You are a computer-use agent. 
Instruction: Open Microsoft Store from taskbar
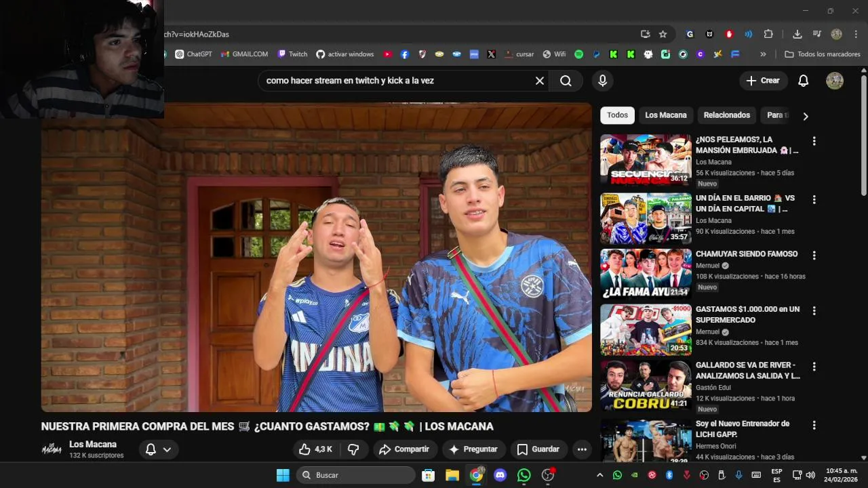click(x=429, y=475)
